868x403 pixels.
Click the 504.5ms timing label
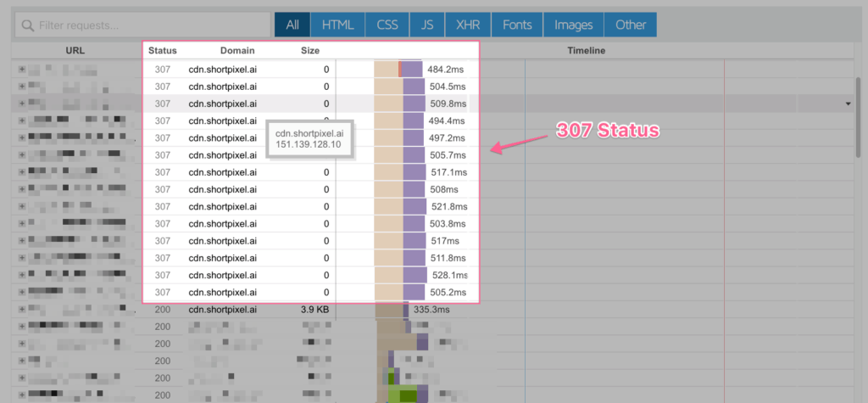tap(448, 87)
